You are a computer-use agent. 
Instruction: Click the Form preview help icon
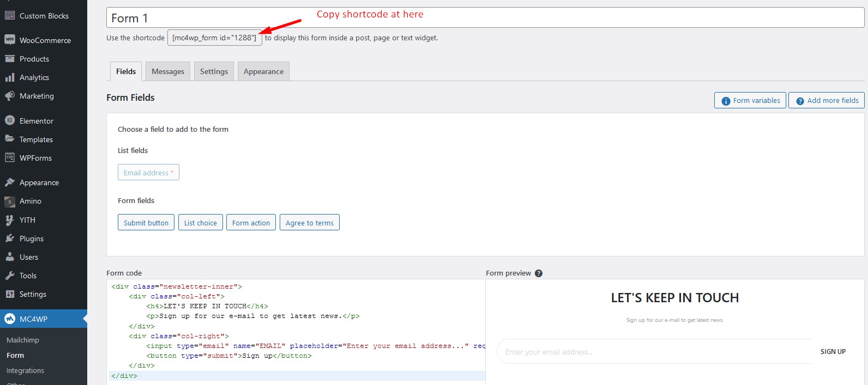tap(538, 273)
